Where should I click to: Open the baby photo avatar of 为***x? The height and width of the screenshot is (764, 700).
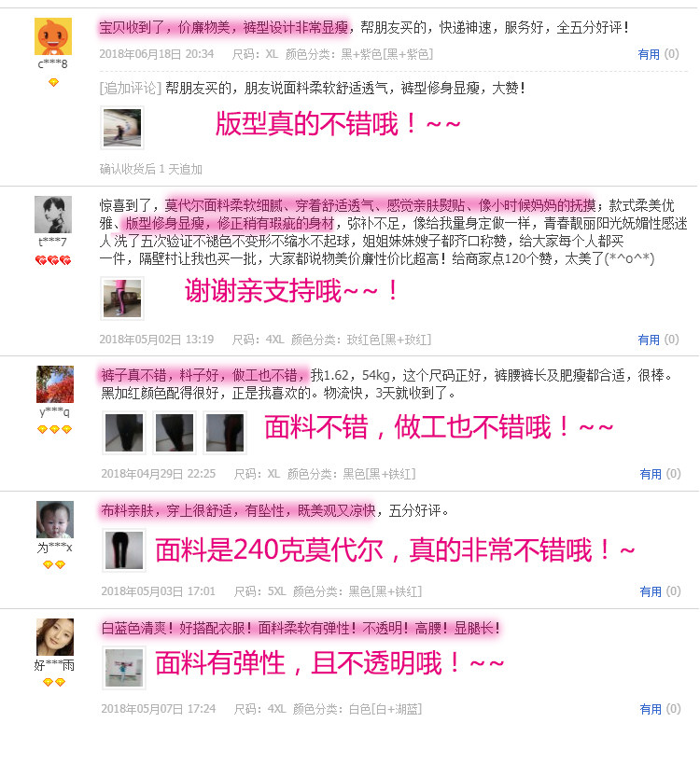[55, 520]
